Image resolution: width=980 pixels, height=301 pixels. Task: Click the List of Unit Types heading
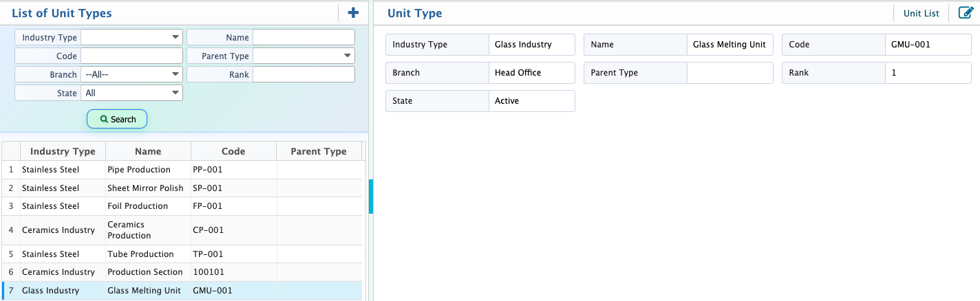(62, 13)
